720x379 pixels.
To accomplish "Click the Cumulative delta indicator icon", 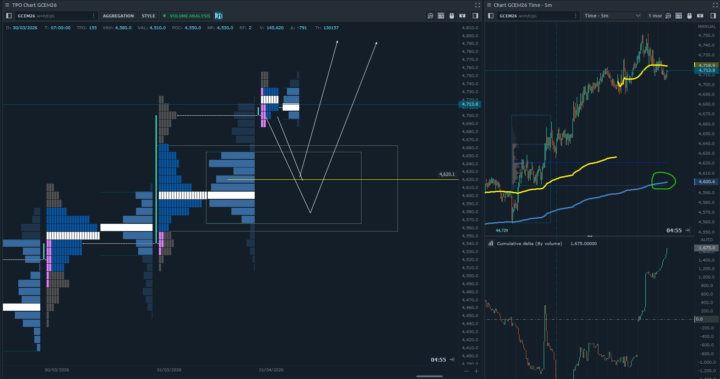I will [490, 243].
